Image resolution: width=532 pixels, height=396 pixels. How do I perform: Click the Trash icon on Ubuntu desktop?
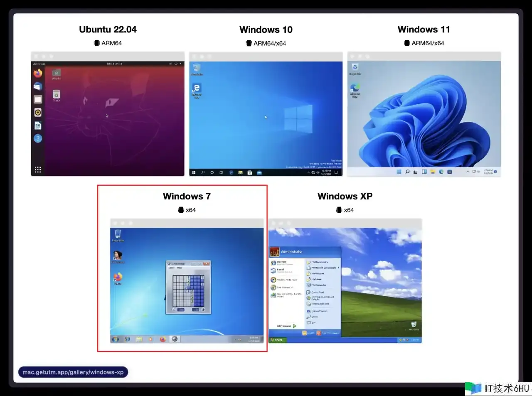coord(57,96)
